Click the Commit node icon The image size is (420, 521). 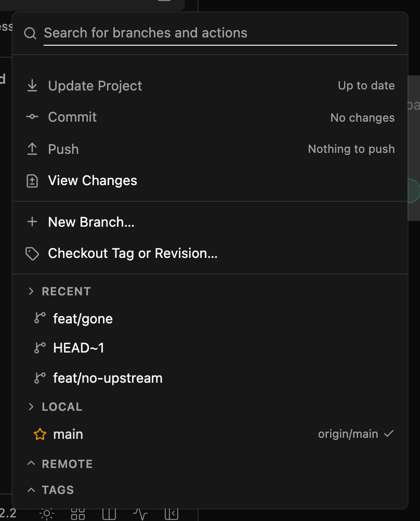32,116
